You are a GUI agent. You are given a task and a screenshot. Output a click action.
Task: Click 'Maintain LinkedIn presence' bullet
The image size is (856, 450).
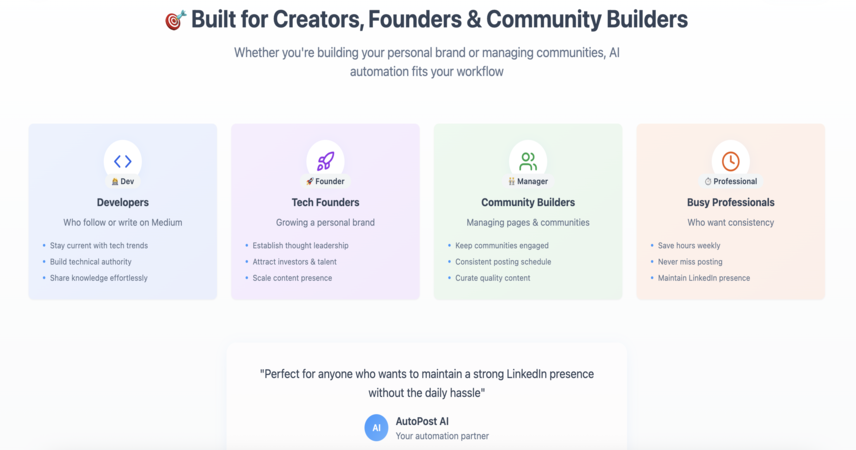coord(704,278)
